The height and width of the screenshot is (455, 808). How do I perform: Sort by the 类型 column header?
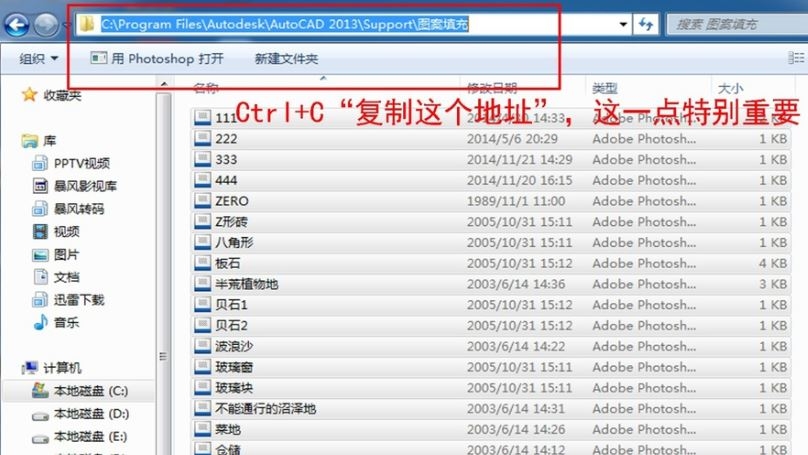[x=605, y=88]
